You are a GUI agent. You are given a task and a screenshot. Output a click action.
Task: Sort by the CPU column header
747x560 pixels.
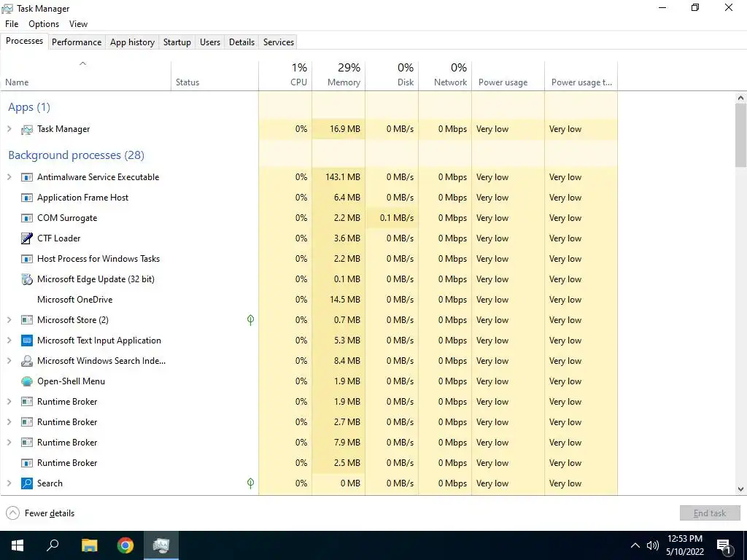pyautogui.click(x=285, y=75)
